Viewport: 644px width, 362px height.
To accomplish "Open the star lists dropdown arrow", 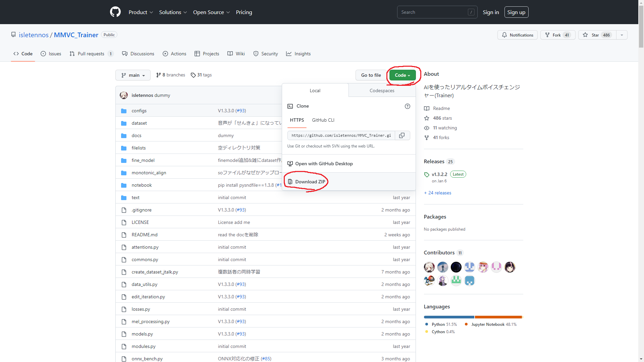I will pos(622,35).
